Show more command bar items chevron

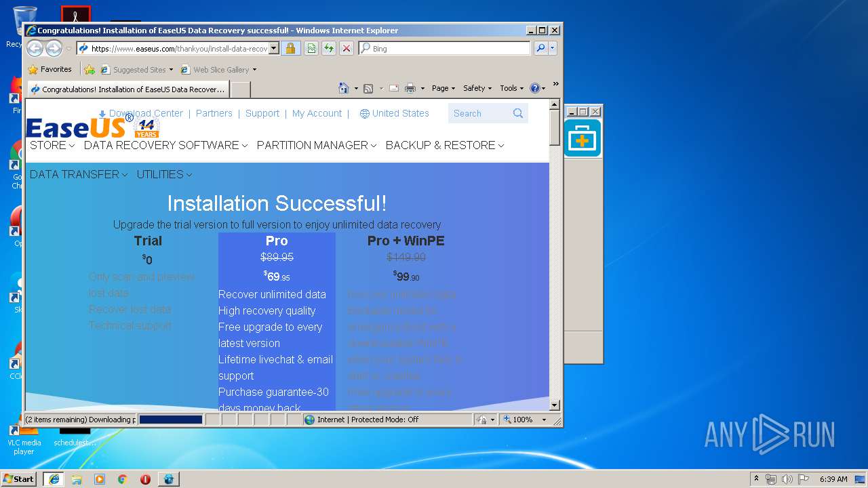pyautogui.click(x=556, y=84)
